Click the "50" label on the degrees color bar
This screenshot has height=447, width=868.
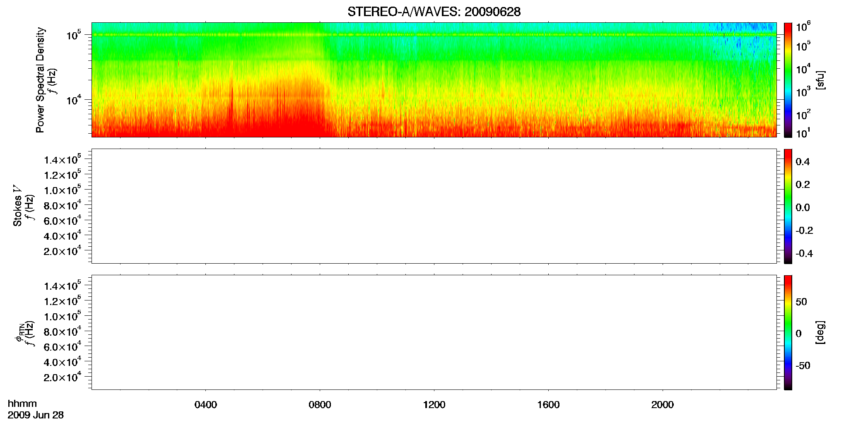point(801,302)
